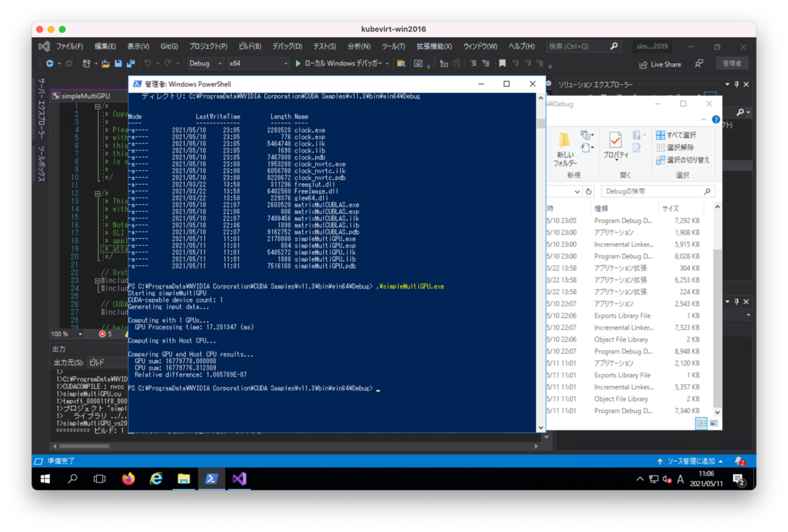This screenshot has height=532, width=788.
Task: Open the output source dropdown
Action: click(x=107, y=363)
